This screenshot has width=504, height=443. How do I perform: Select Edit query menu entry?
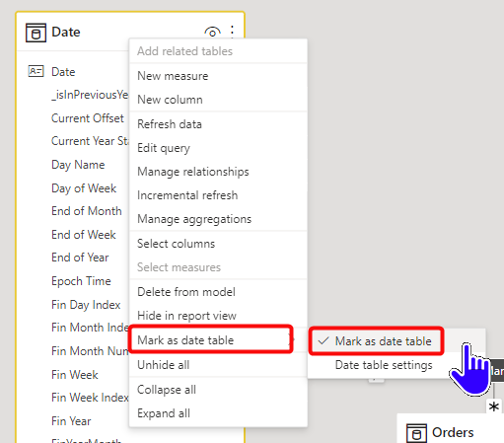click(x=218, y=148)
